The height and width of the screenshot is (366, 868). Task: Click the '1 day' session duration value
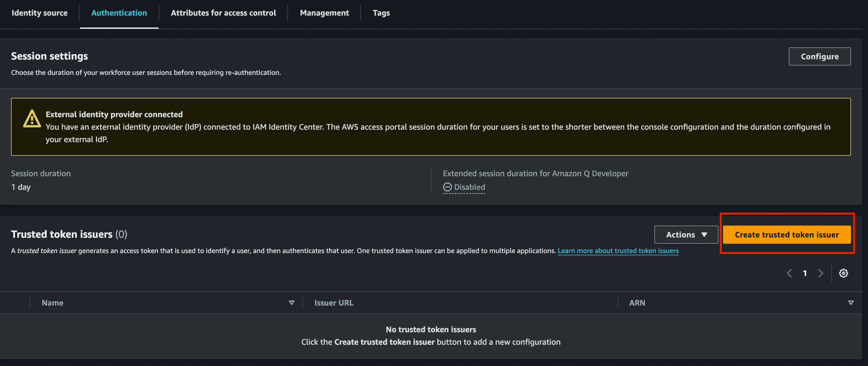point(21,187)
